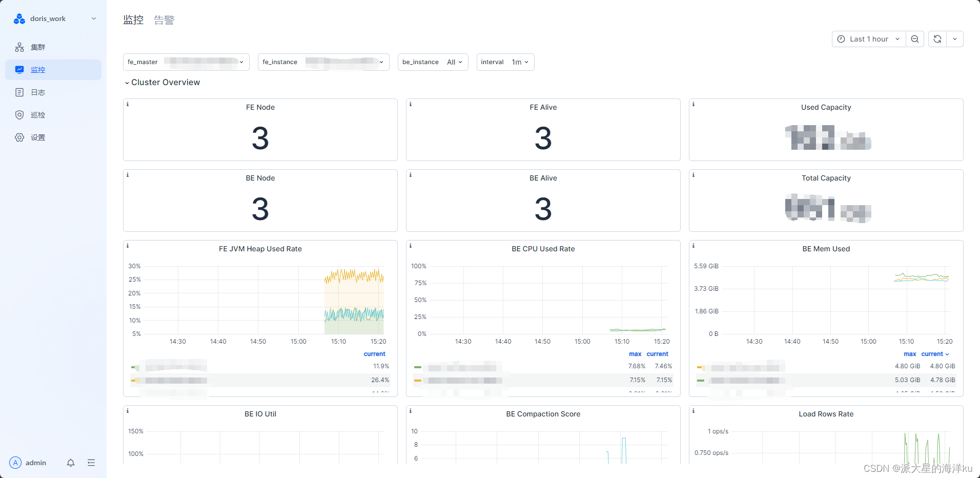Viewport: 980px width, 478px height.
Task: Open the 日志 section in the sidebar
Action: tap(38, 92)
